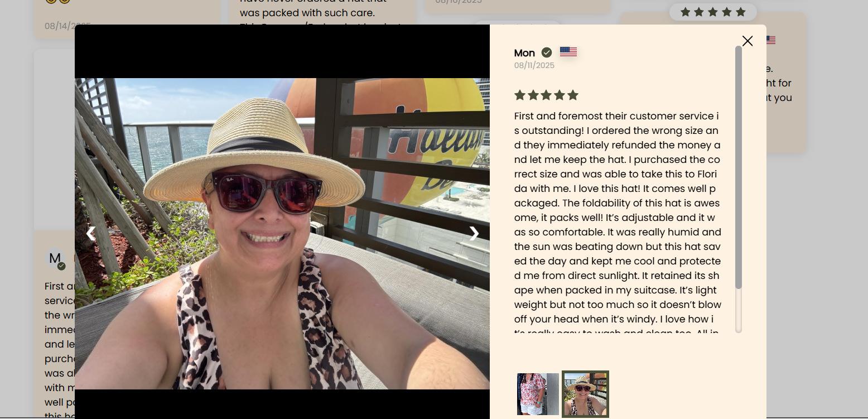
Task: Click the empty scrollbar track below handle
Action: coord(739,311)
